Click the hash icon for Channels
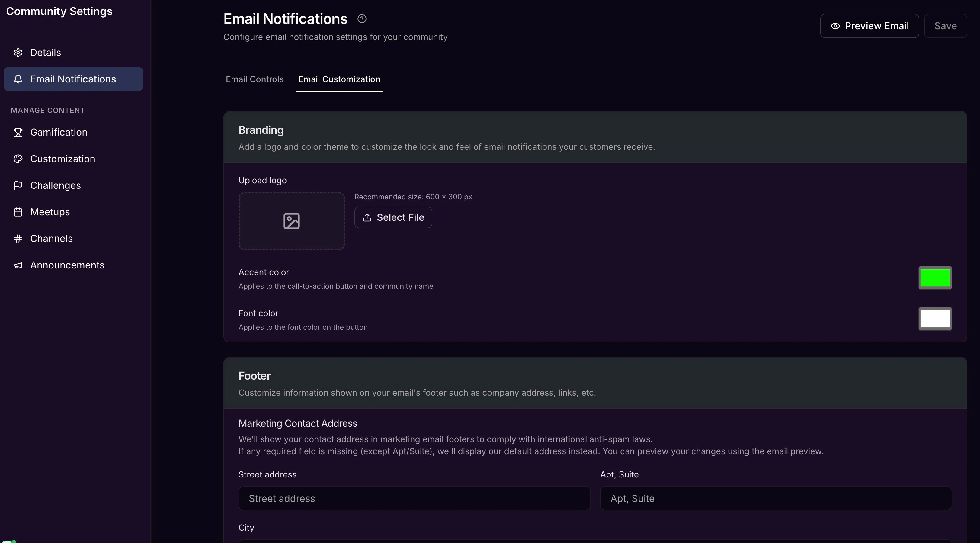The width and height of the screenshot is (980, 543). click(18, 239)
